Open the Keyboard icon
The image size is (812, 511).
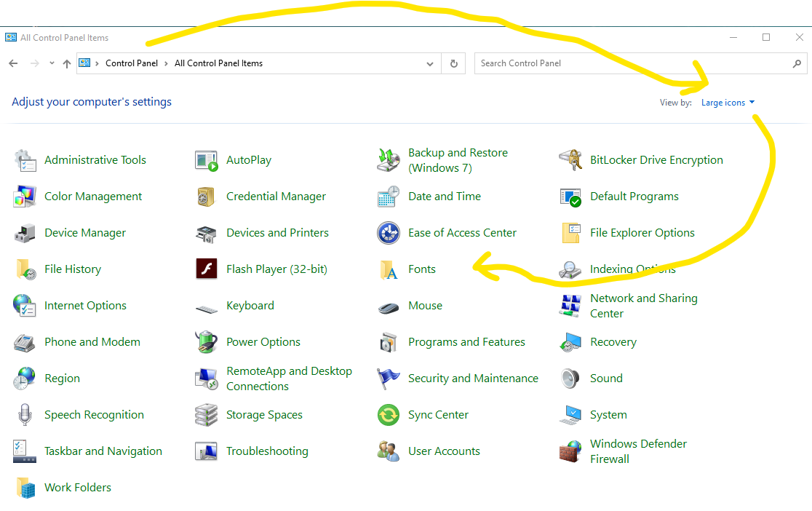[x=207, y=309]
